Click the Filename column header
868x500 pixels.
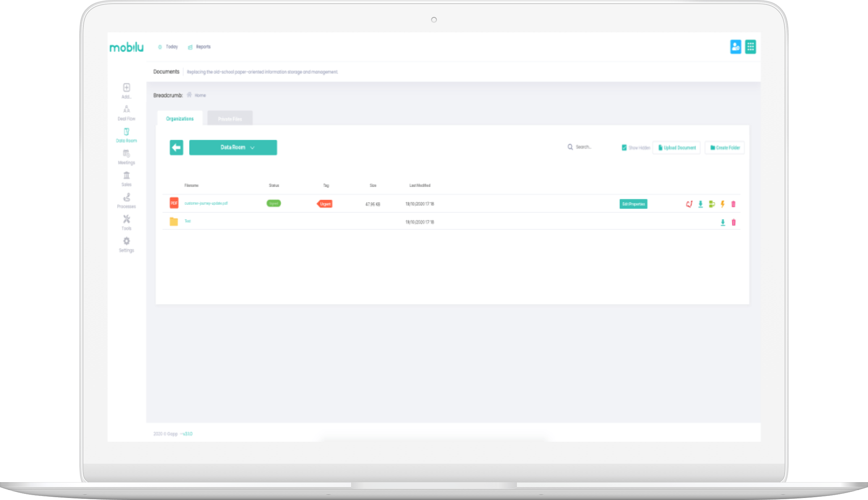pos(191,185)
